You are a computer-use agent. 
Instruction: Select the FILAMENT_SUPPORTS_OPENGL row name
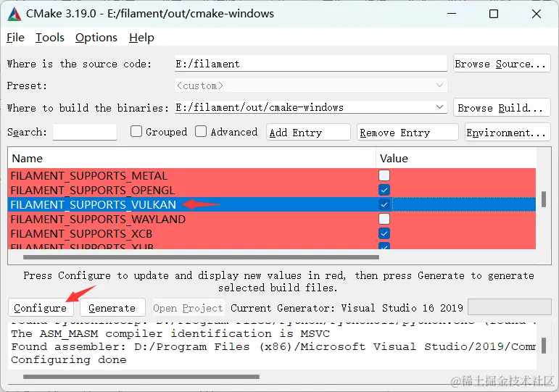point(92,191)
